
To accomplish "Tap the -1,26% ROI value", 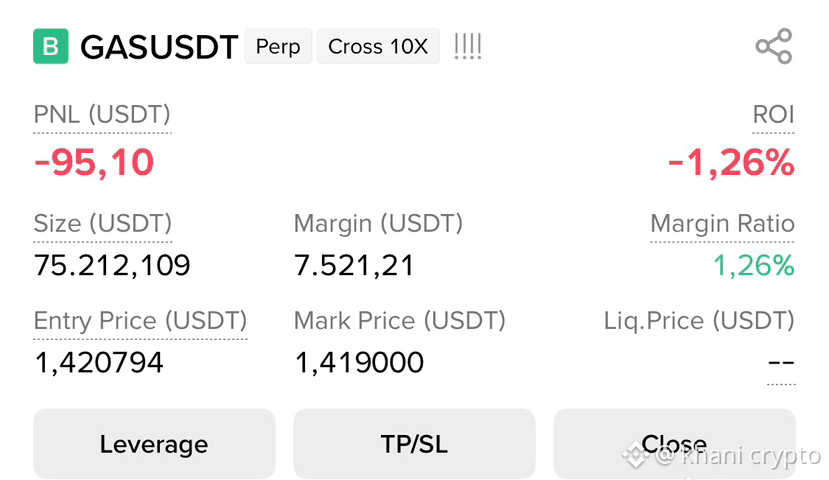I will point(731,162).
